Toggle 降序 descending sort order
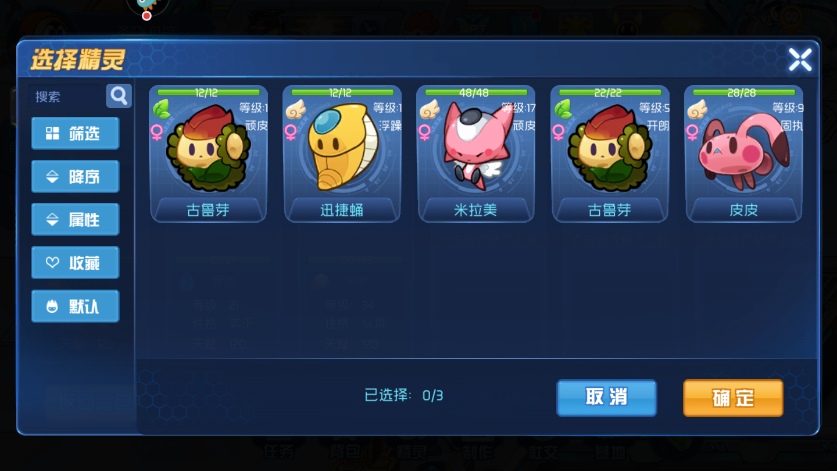Image resolution: width=837 pixels, height=471 pixels. pos(75,177)
